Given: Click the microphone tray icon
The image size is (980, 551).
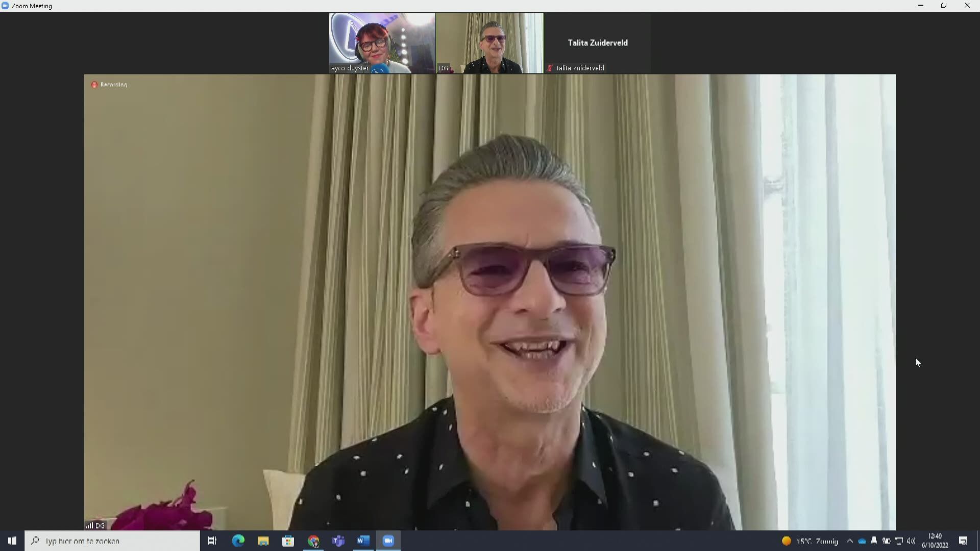Looking at the screenshot, I should coord(874,541).
